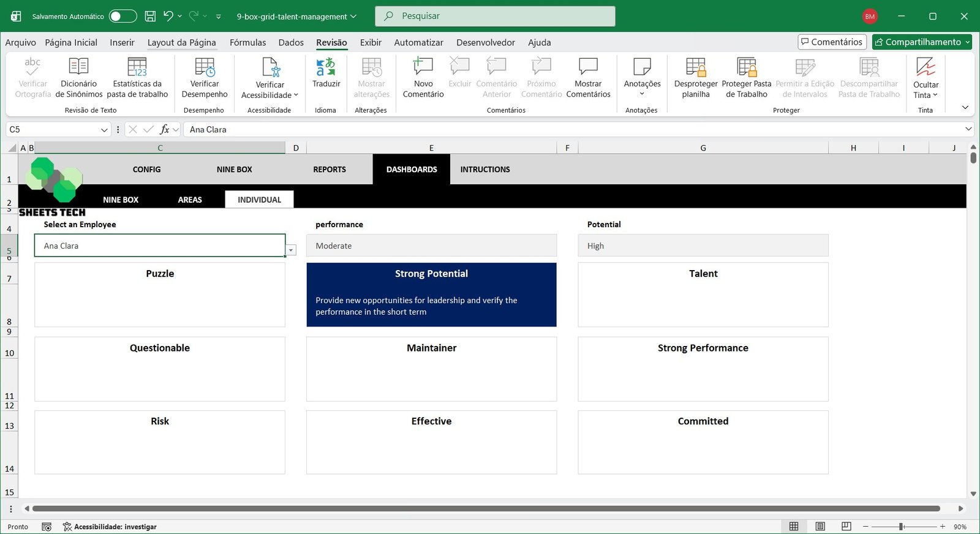Expand the Name Box dropdown arrow
Image resolution: width=980 pixels, height=534 pixels.
[x=104, y=130]
